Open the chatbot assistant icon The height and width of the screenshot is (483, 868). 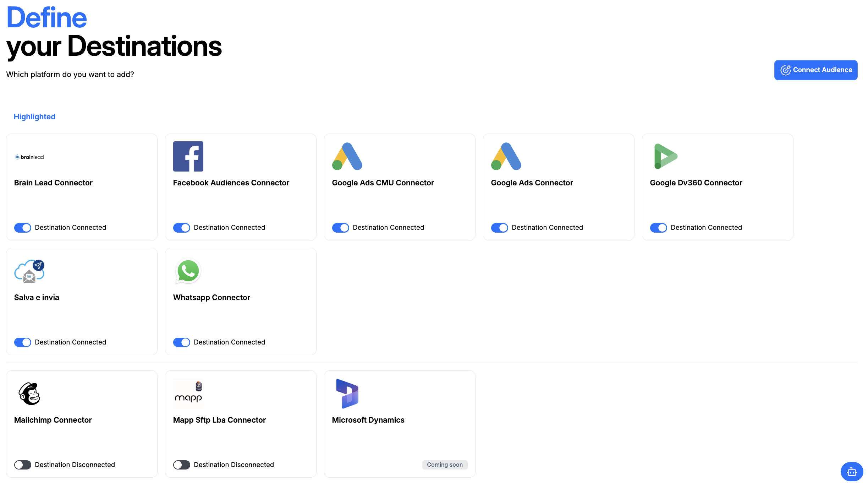click(x=852, y=472)
